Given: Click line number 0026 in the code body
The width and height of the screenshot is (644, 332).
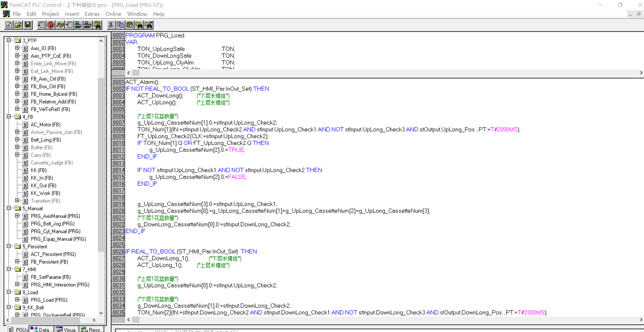Looking at the screenshot, I should click(x=118, y=251).
